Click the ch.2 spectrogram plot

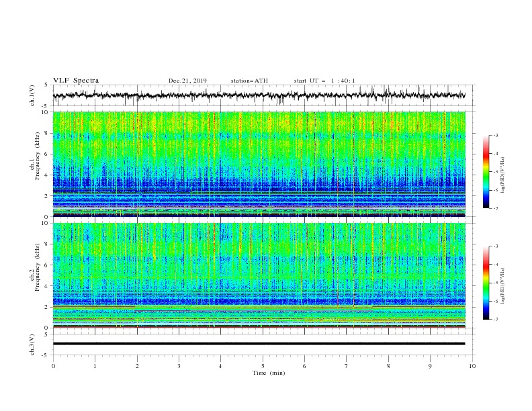point(259,275)
